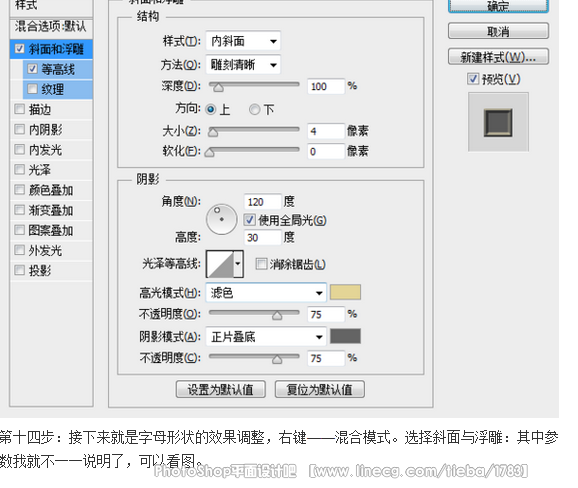Click the 高度 field showing 30
Screen dimensions: 578x488
pos(262,238)
